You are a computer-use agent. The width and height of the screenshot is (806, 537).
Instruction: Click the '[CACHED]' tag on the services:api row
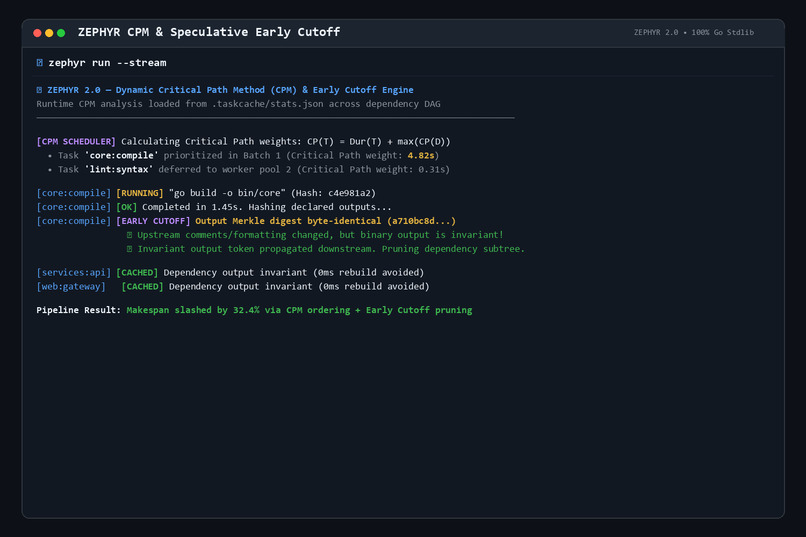pos(137,272)
